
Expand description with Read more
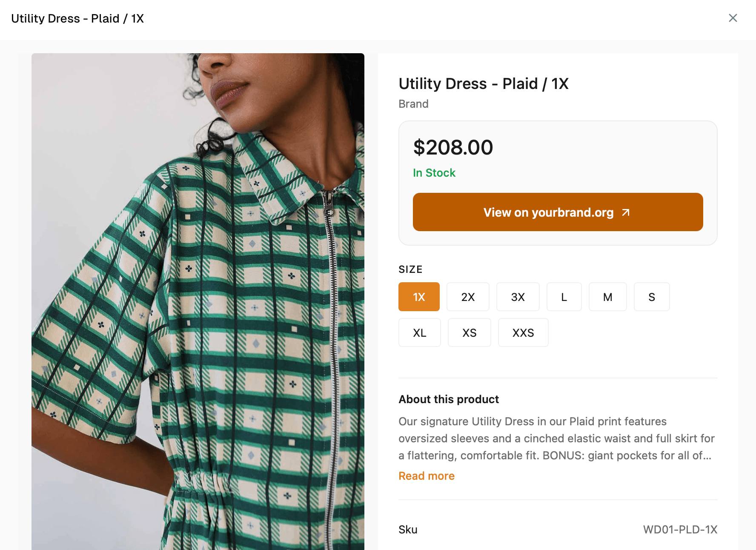pos(426,476)
